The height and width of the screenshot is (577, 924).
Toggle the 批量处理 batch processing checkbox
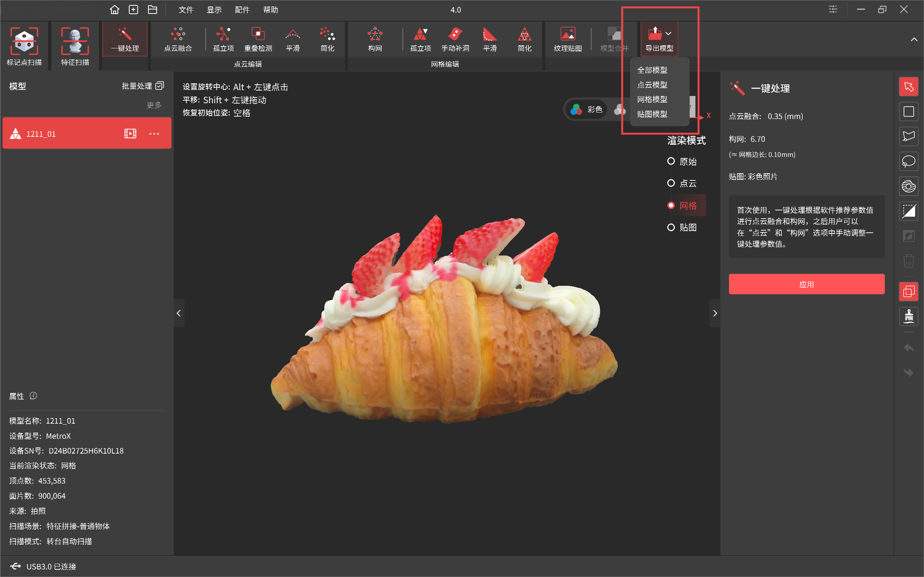point(160,86)
